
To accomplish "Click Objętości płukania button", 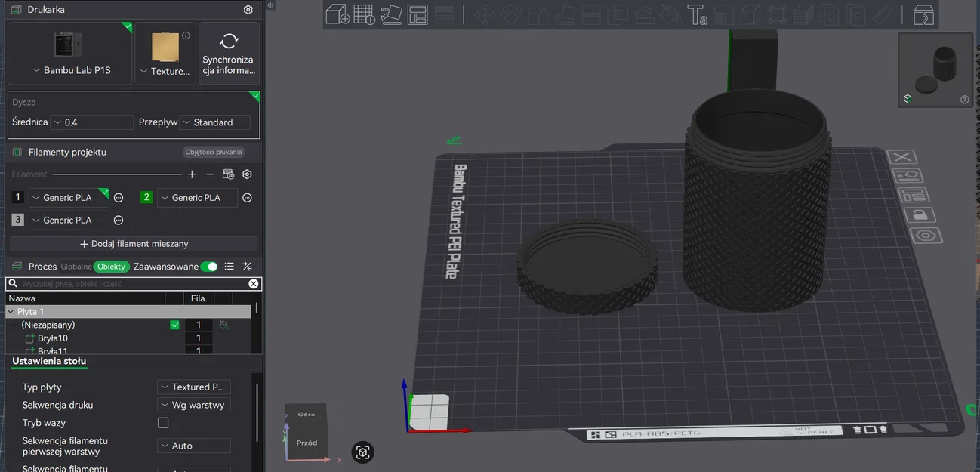I will pyautogui.click(x=213, y=152).
